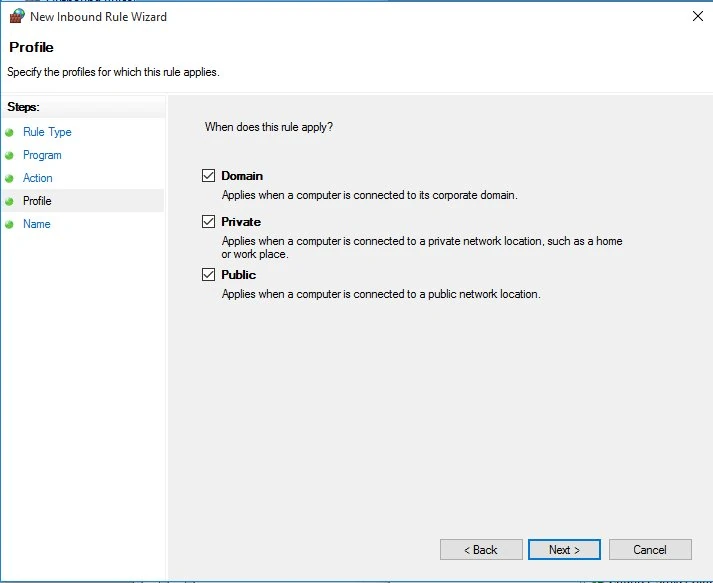Click the firewall wizard title bar icon
This screenshot has width=713, height=583.
16,16
